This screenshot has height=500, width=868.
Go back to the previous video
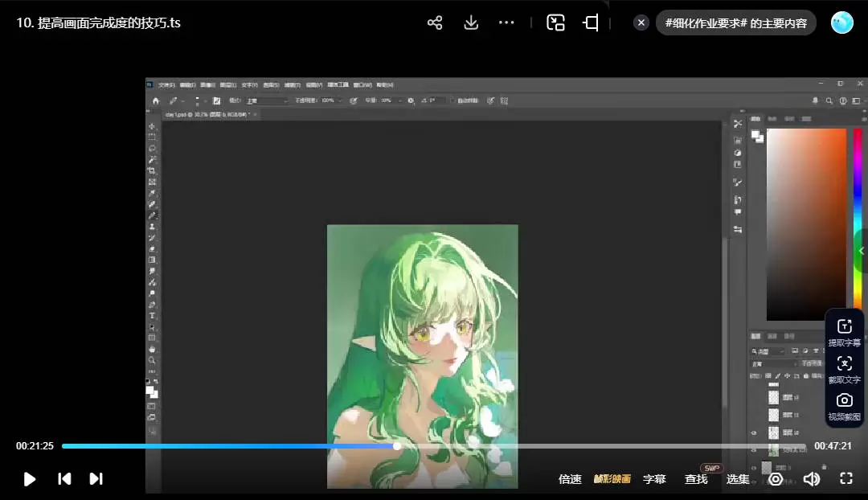click(64, 479)
